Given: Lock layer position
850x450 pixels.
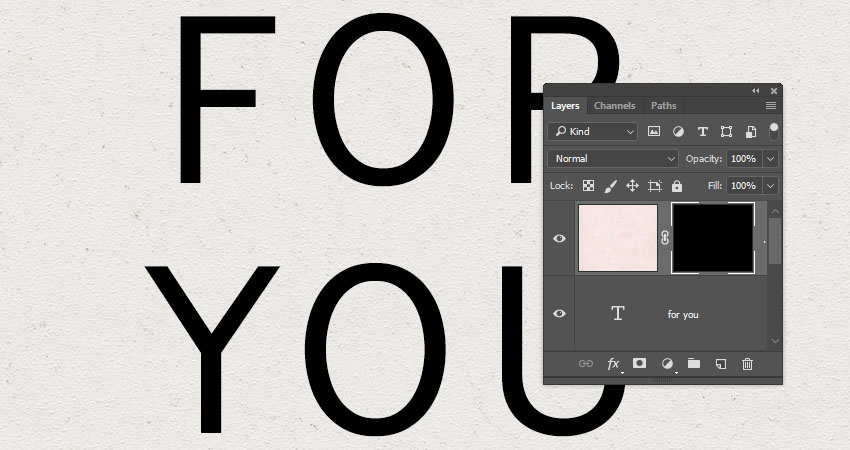Looking at the screenshot, I should click(x=632, y=186).
